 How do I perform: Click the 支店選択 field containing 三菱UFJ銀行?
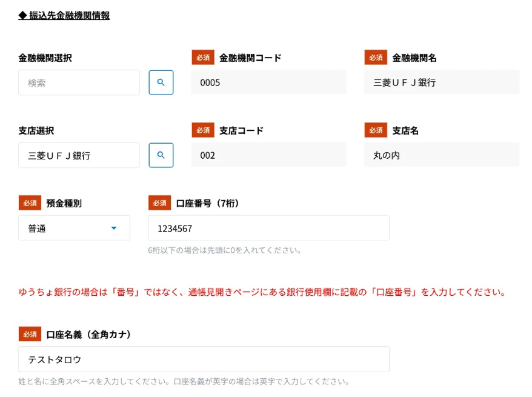point(79,155)
